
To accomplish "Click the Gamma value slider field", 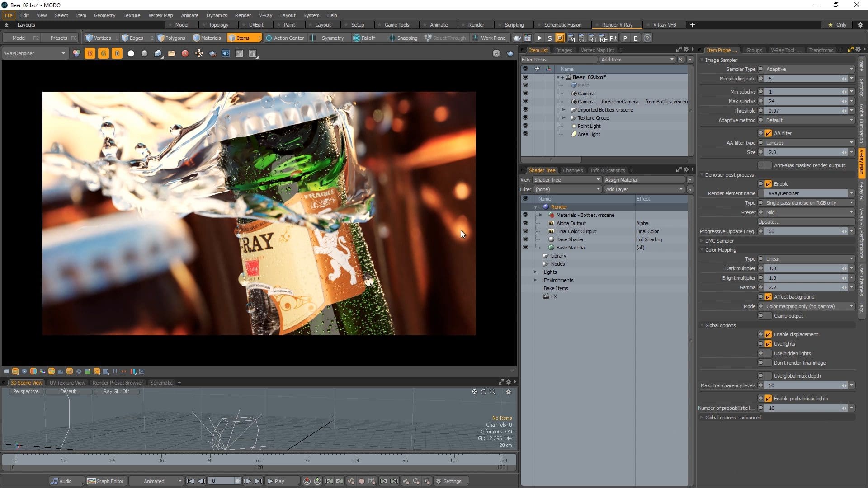I will 803,287.
